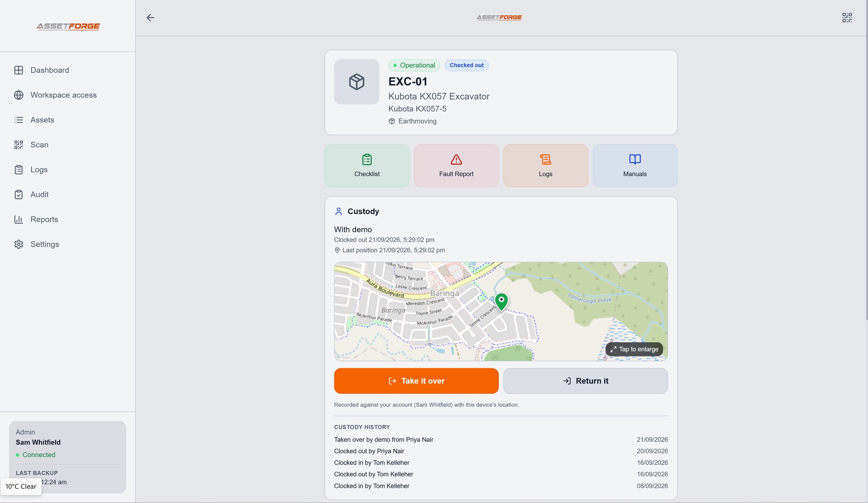The image size is (868, 503).
Task: Open the Dashboard sidebar item
Action: (x=68, y=70)
